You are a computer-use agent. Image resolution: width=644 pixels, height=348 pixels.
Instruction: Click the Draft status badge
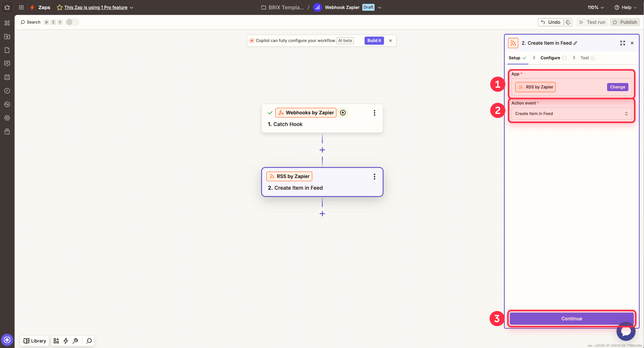[368, 7]
